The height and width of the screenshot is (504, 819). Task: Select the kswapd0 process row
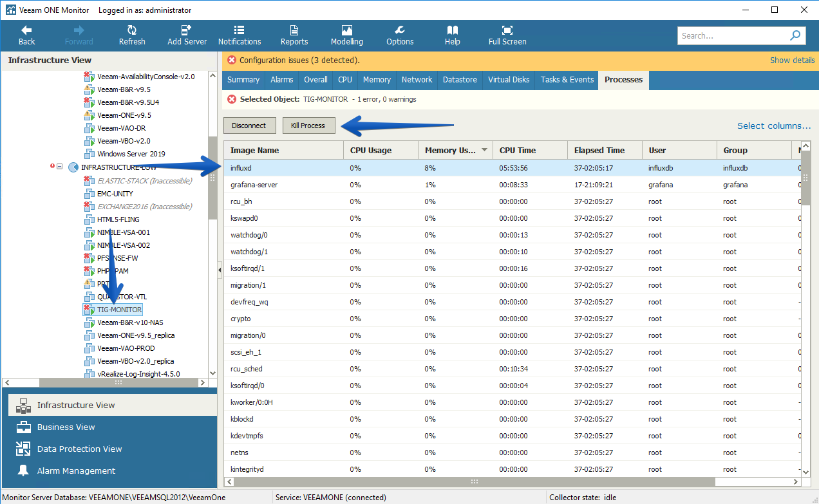(x=512, y=218)
